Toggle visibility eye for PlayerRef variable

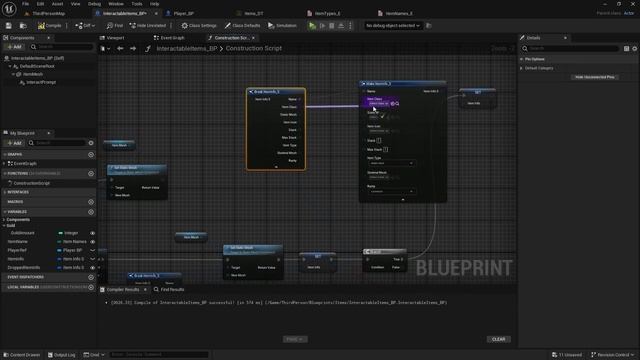[x=93, y=250]
